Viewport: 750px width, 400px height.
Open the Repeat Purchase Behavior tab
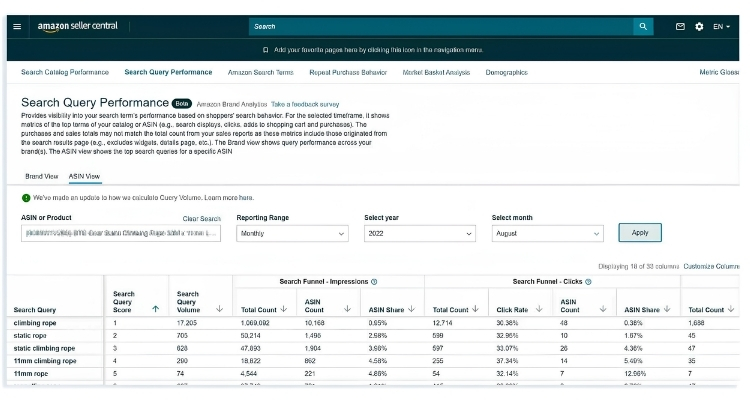pos(348,72)
